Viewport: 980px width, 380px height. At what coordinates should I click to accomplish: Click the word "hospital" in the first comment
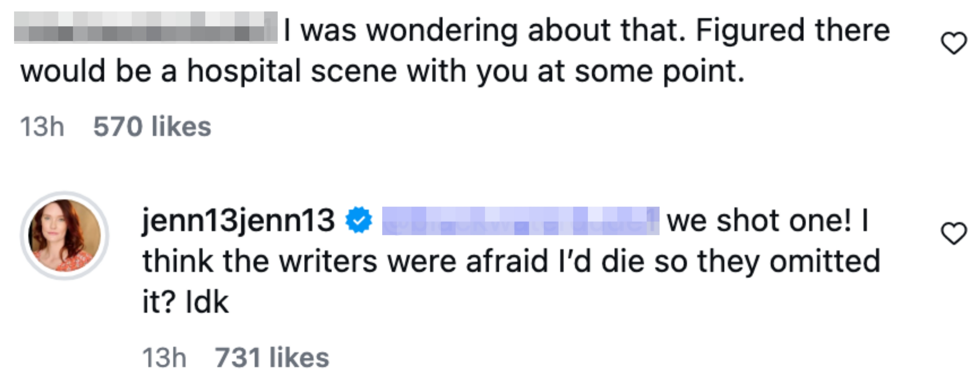244,71
